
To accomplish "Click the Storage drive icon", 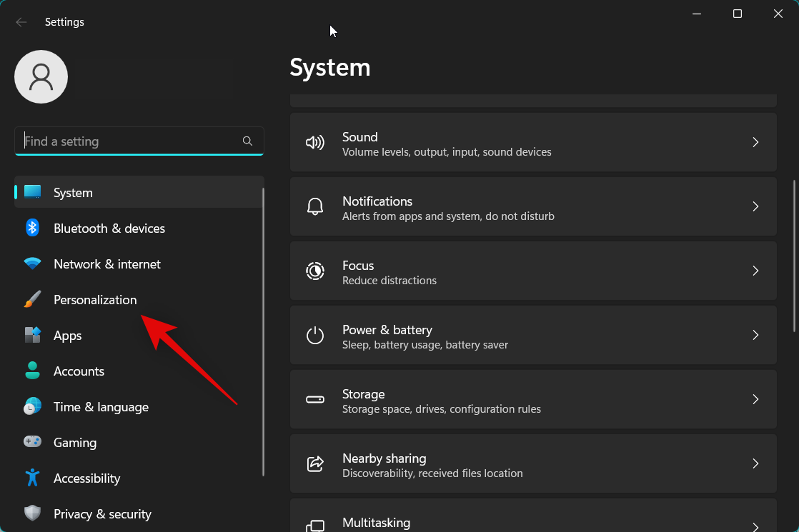I will (x=315, y=399).
